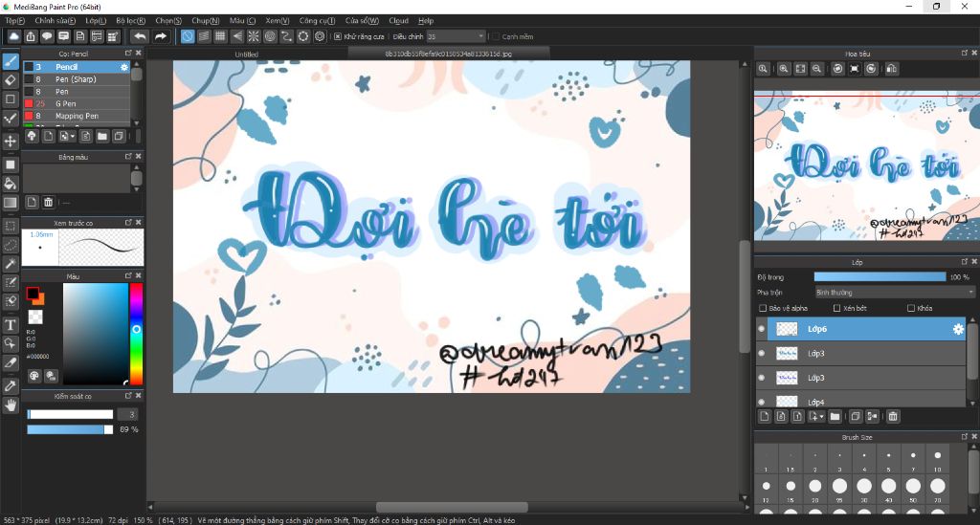
Task: Open the Cloud menu
Action: [x=398, y=21]
